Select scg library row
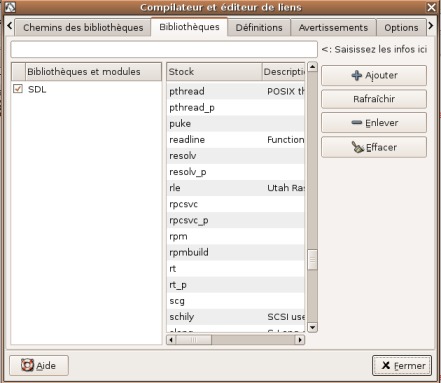The height and width of the screenshot is (383, 441). 236,301
